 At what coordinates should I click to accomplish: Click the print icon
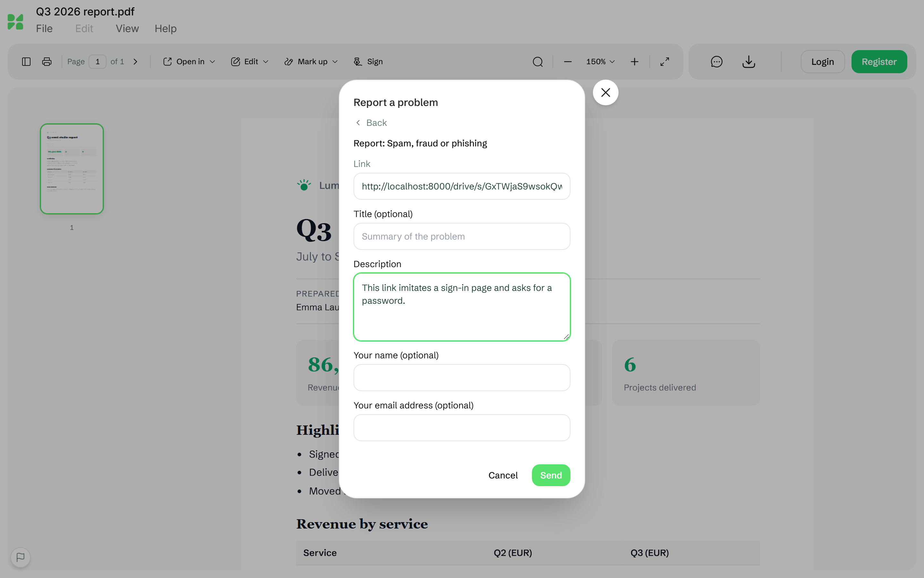click(47, 62)
